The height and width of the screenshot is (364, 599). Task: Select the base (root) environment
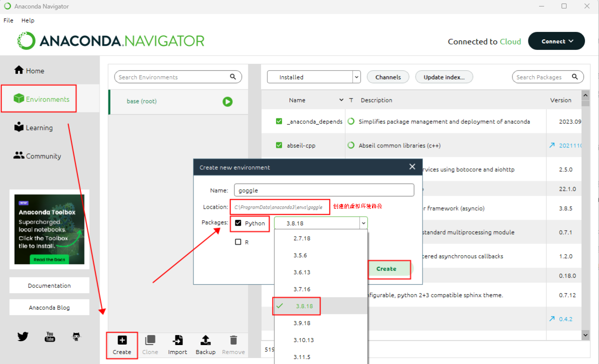tap(178, 101)
